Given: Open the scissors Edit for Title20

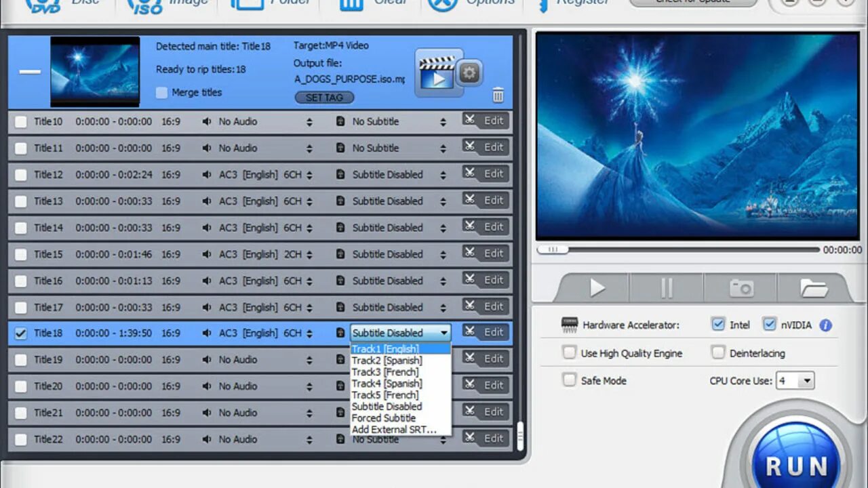Looking at the screenshot, I should (485, 385).
